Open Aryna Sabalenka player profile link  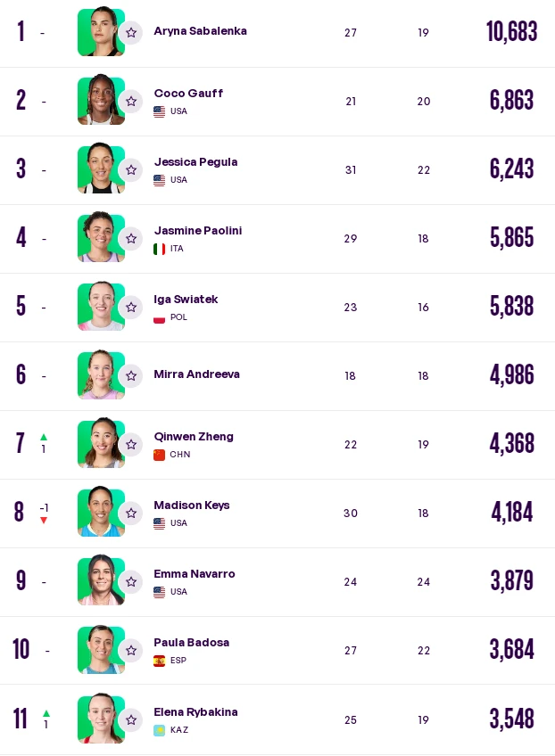click(x=200, y=31)
